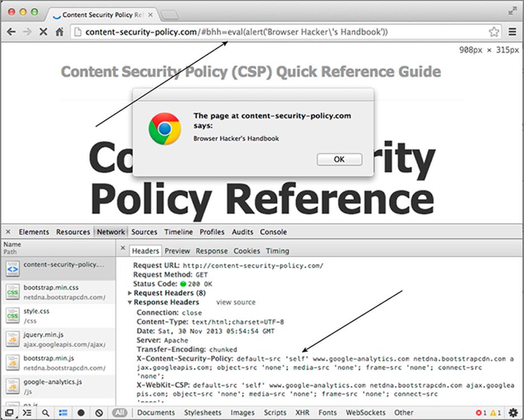Select the Network DevTools tab

click(x=111, y=232)
